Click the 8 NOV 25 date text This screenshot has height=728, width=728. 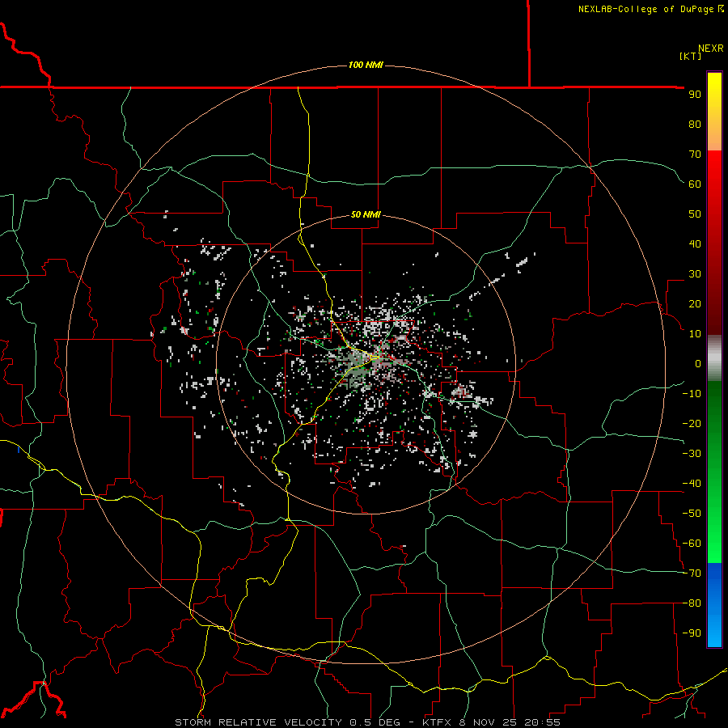489,722
